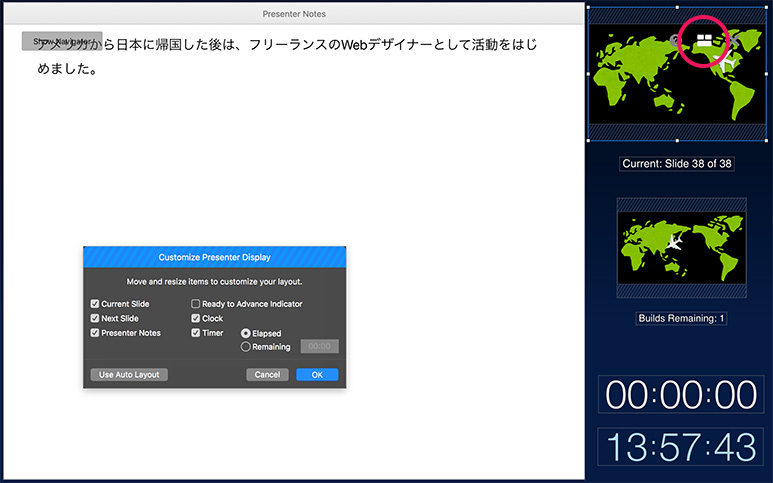This screenshot has width=773, height=483.
Task: Click the elapsed timer 00:00:00 display
Action: [681, 394]
